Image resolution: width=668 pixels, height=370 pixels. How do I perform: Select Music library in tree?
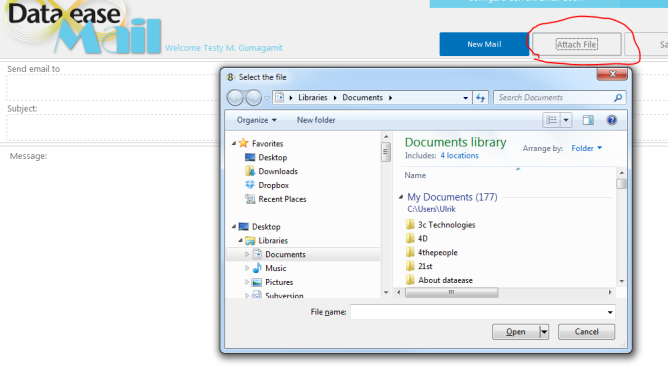[276, 268]
